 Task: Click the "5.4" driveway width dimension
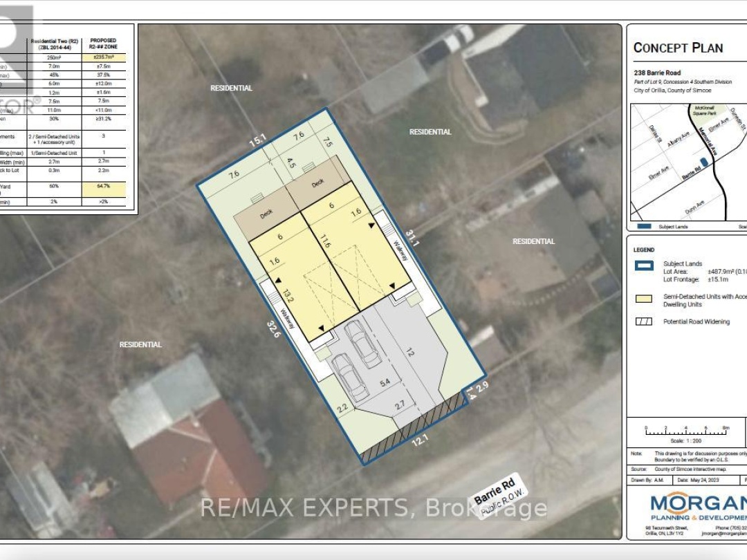pos(385,382)
